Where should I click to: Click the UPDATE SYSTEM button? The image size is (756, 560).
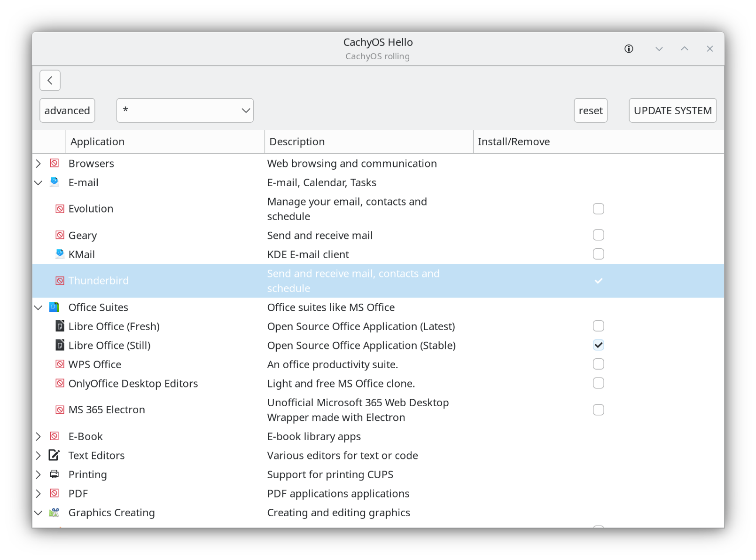click(673, 110)
